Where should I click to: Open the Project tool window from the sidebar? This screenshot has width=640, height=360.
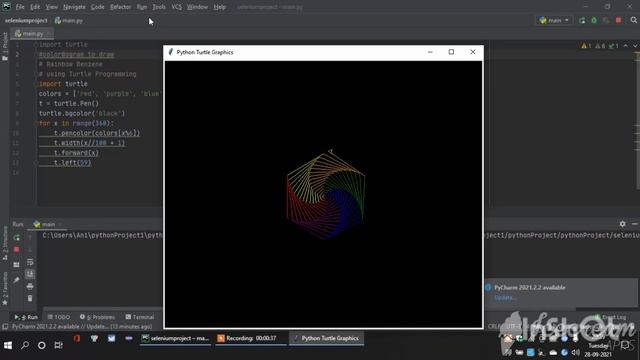coord(5,47)
